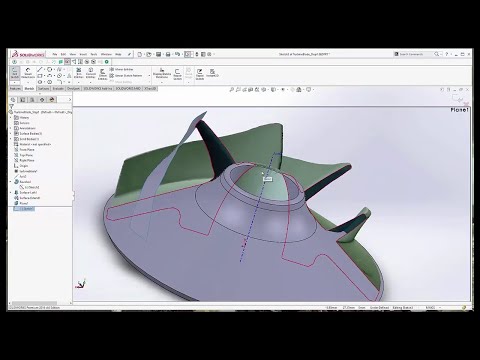Select Surface-Extend1 in the feature tree
Viewport: 480px width, 360px height.
(x=27, y=198)
